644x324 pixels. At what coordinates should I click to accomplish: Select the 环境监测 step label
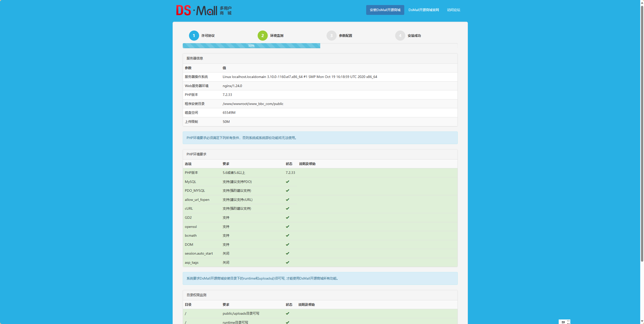click(x=277, y=36)
